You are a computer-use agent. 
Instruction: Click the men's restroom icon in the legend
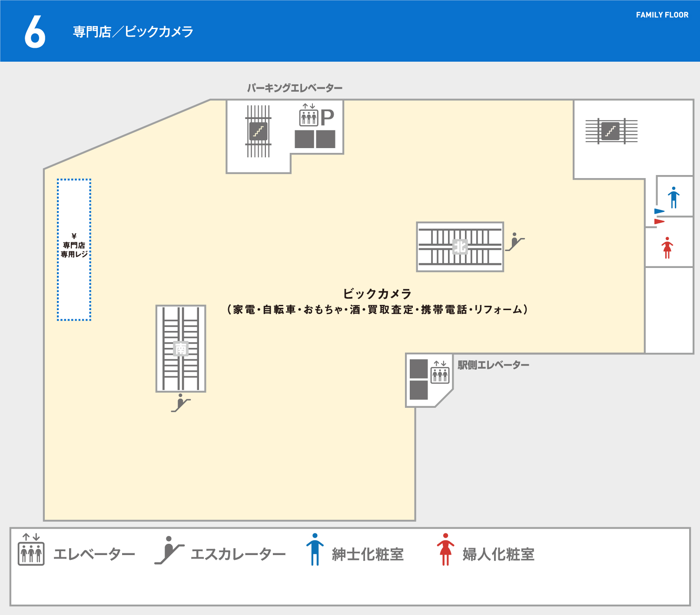315,549
